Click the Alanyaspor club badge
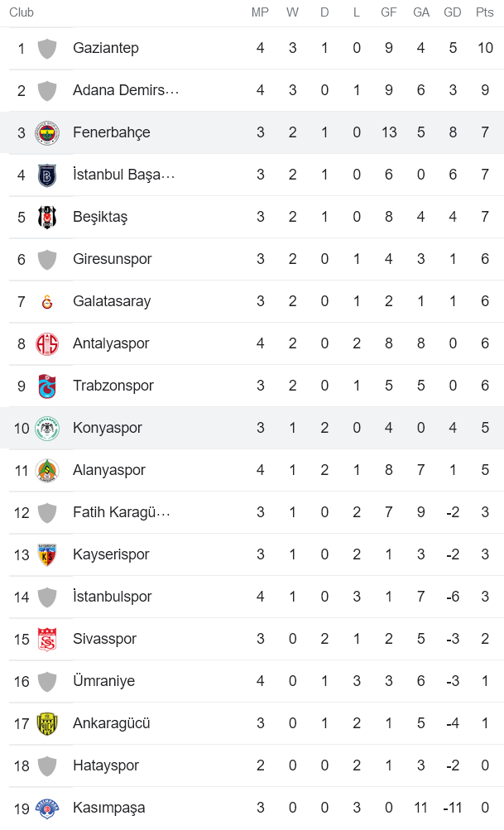 click(x=47, y=470)
